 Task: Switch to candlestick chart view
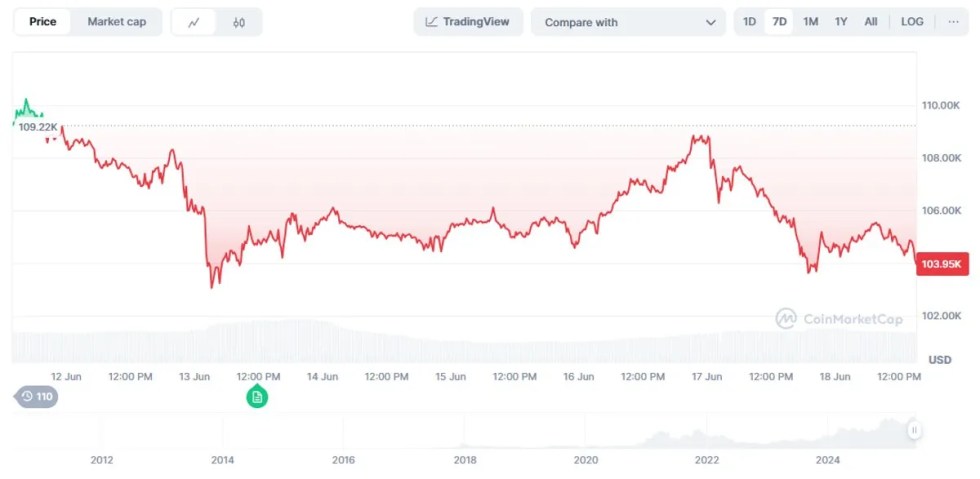point(239,22)
